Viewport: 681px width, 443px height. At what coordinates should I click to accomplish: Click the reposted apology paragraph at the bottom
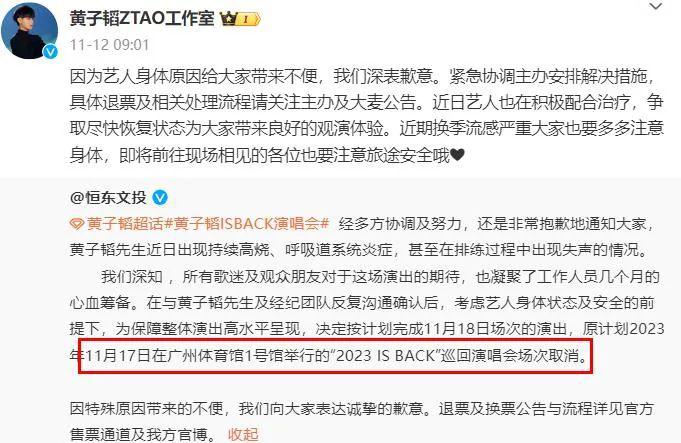tap(362, 421)
